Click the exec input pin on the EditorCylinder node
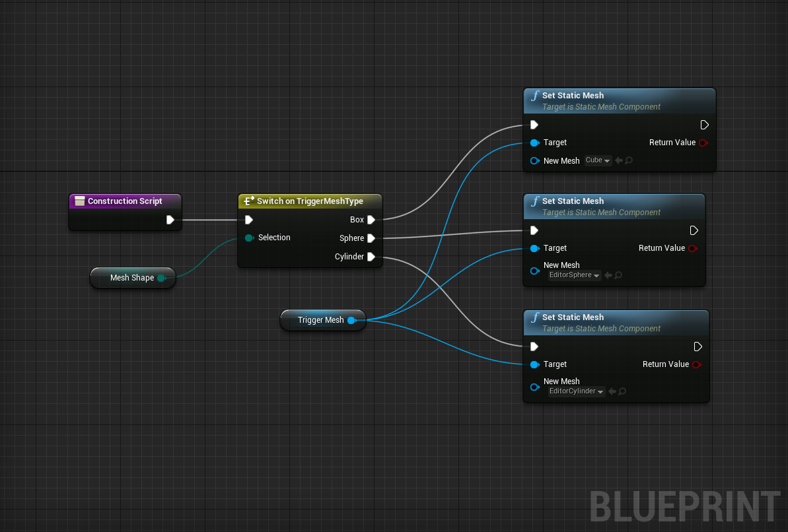The height and width of the screenshot is (532, 788). 534,347
